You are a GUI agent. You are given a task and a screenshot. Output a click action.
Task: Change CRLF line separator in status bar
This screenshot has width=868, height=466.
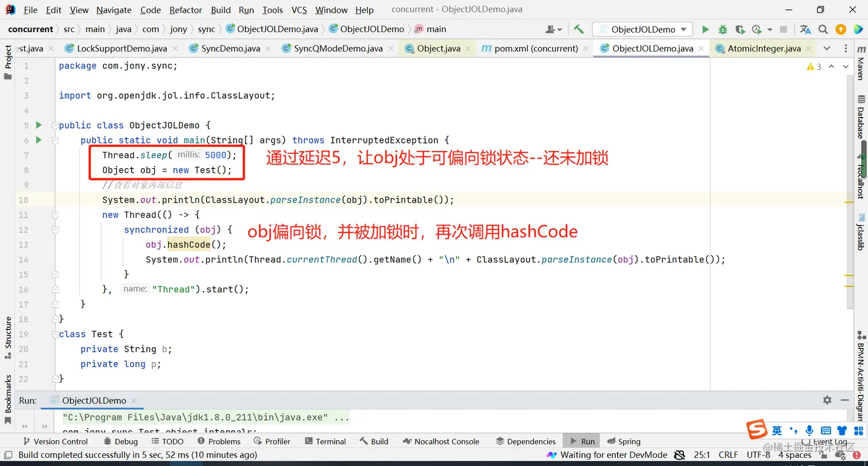(x=728, y=455)
